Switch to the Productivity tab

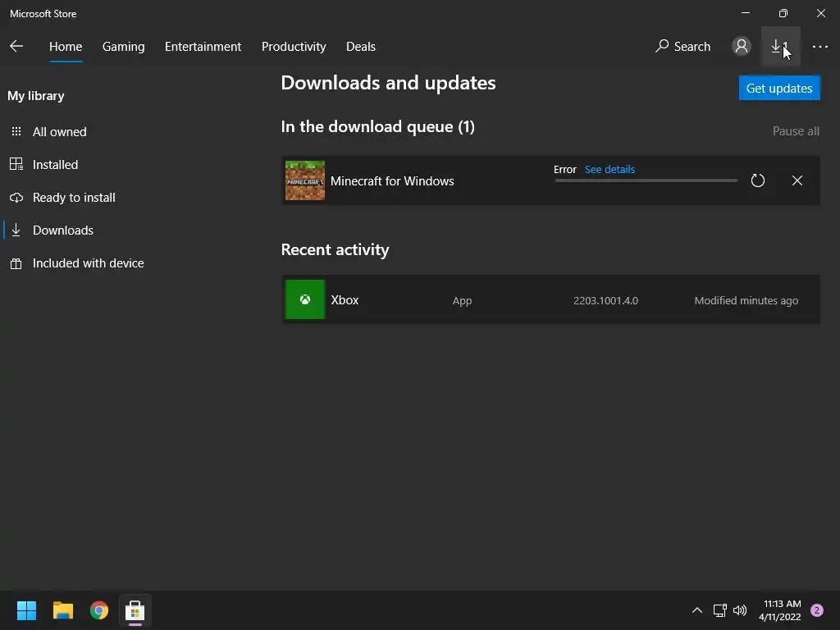(x=294, y=47)
